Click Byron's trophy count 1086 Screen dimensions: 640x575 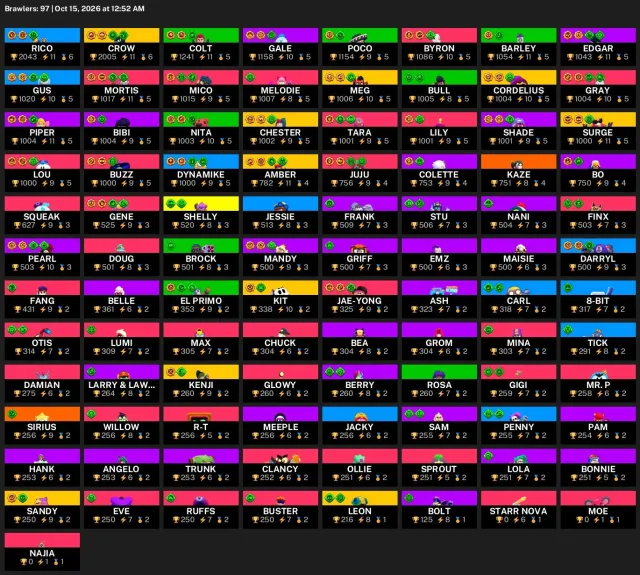click(424, 57)
